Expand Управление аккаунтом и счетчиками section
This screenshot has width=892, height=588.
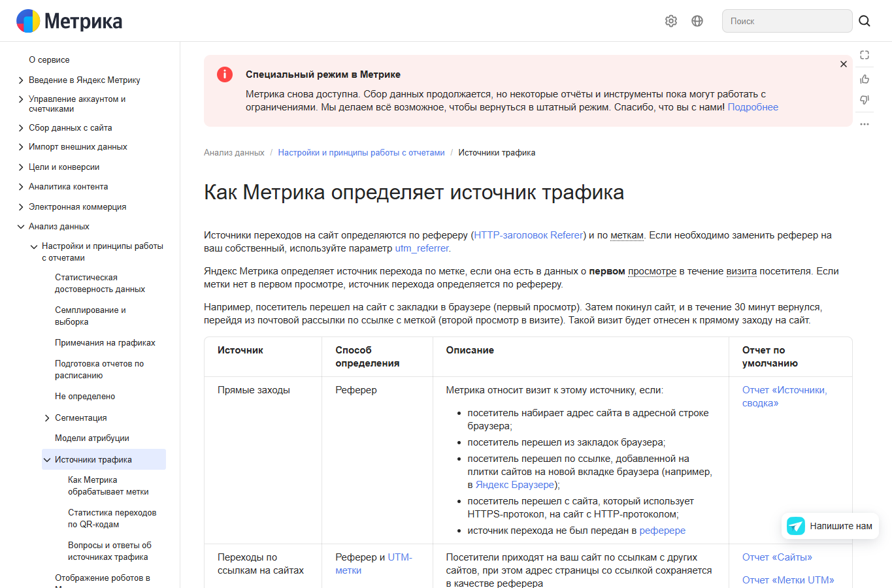(21, 99)
